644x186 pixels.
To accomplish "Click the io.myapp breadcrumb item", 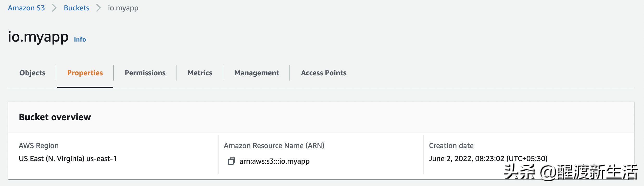I will (x=123, y=8).
